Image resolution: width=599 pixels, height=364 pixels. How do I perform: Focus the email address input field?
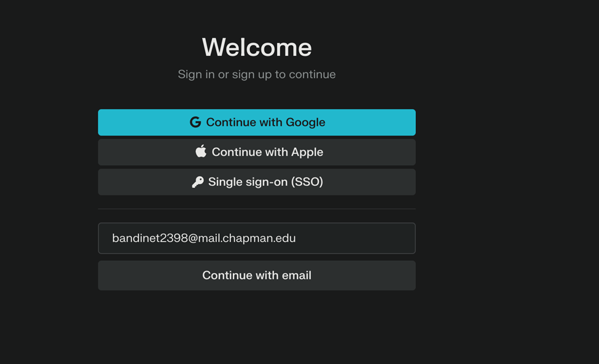(x=257, y=238)
